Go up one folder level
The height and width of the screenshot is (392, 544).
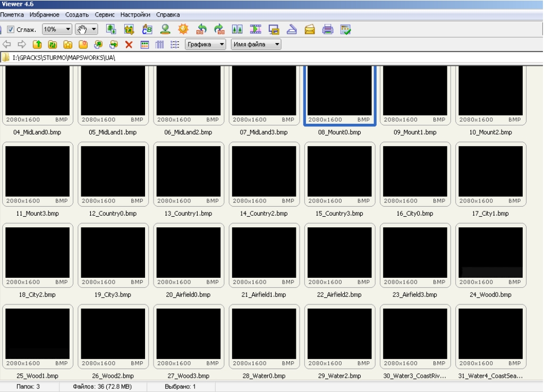37,45
